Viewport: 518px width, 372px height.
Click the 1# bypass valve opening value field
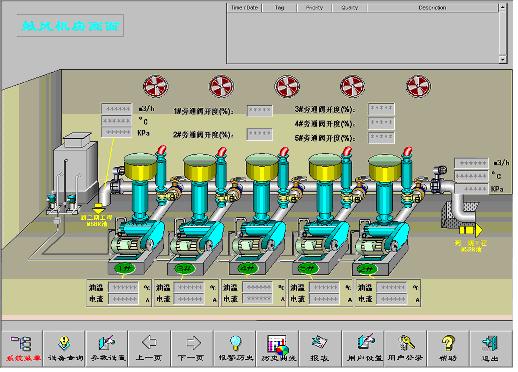pos(259,110)
